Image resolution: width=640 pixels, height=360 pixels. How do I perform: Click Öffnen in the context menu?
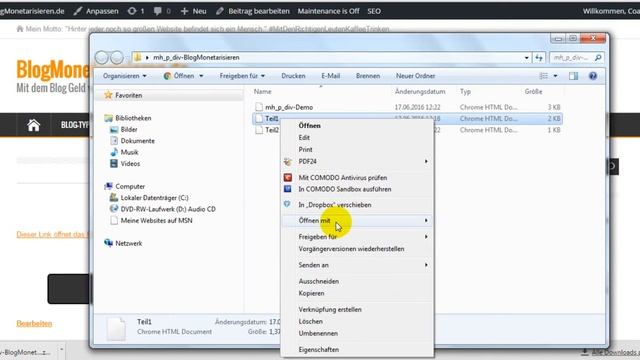[309, 126]
